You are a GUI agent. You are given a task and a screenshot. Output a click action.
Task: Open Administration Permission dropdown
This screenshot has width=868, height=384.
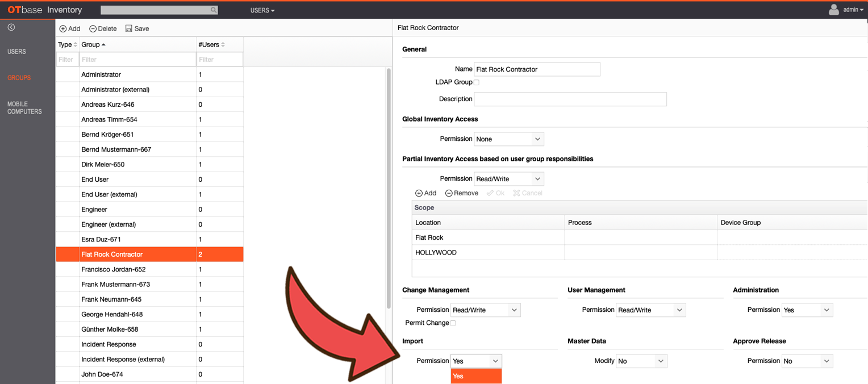click(807, 310)
